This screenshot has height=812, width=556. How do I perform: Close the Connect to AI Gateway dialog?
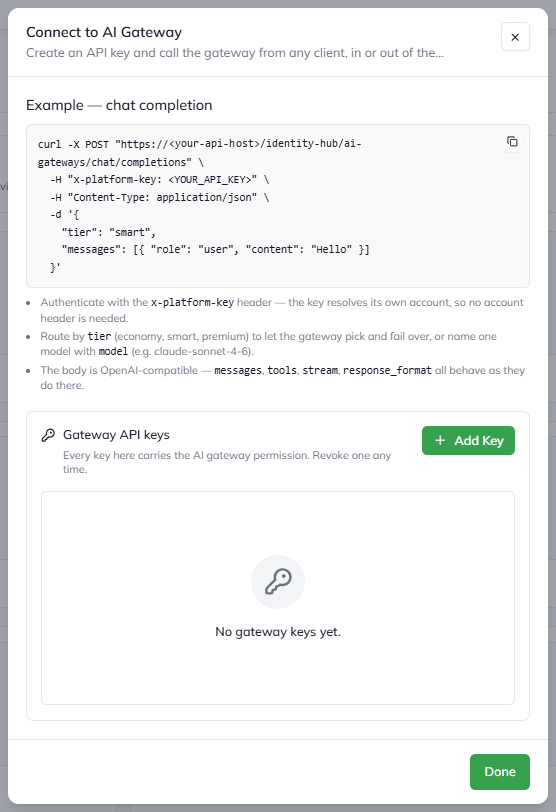(515, 37)
